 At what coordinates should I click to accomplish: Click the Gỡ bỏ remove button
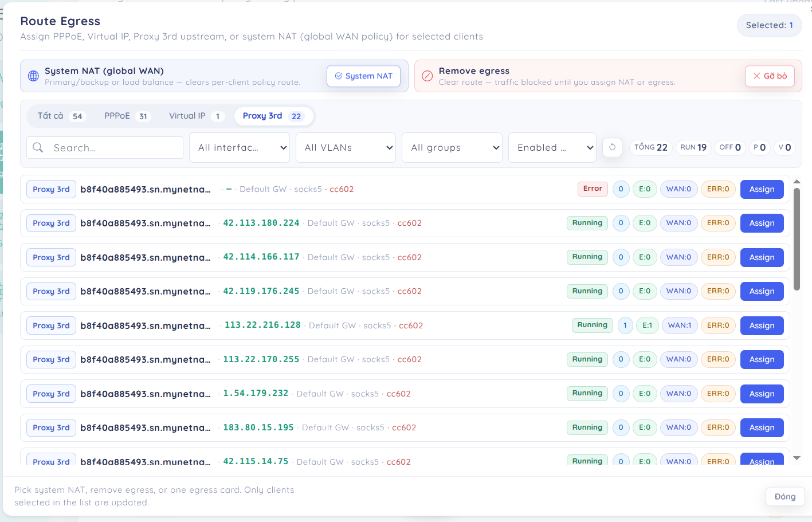[770, 76]
